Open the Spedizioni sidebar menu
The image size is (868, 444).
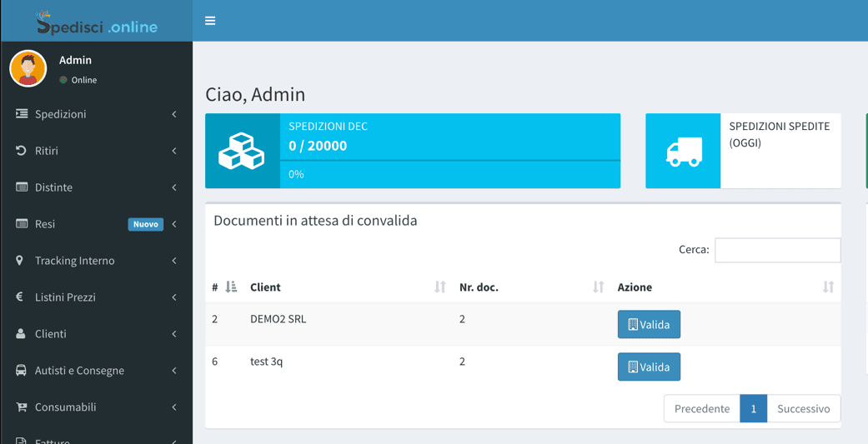(x=97, y=114)
